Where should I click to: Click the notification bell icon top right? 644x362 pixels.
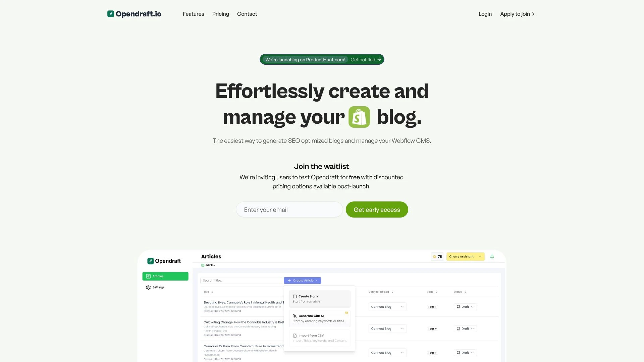click(492, 257)
